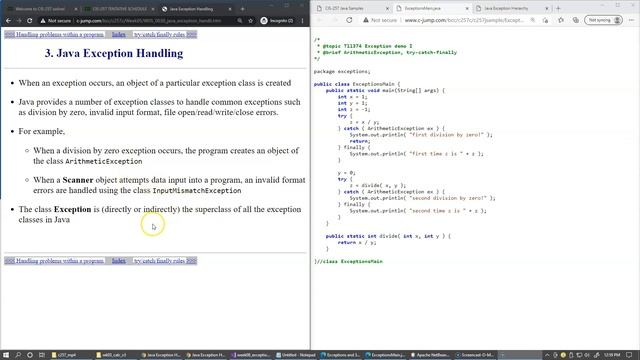Go back in the Chrome window
This screenshot has height=360, width=640.
9,20
